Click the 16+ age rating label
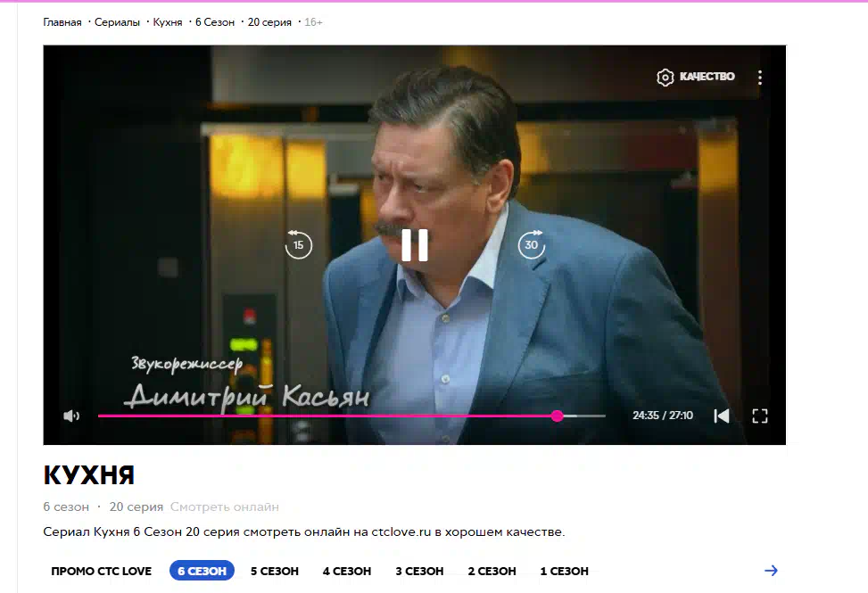The width and height of the screenshot is (868, 593). coord(313,22)
